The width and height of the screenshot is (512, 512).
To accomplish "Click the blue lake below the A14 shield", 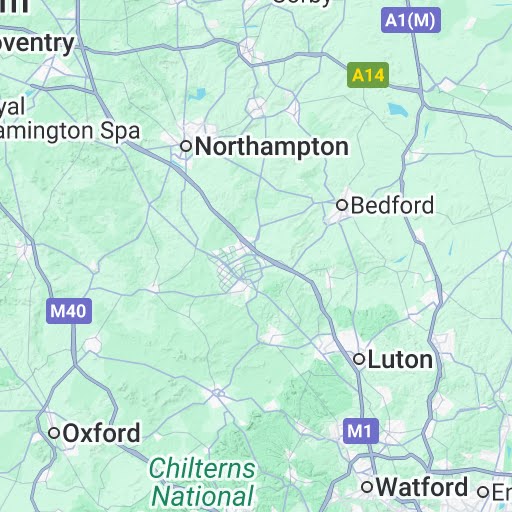I will pos(398,110).
